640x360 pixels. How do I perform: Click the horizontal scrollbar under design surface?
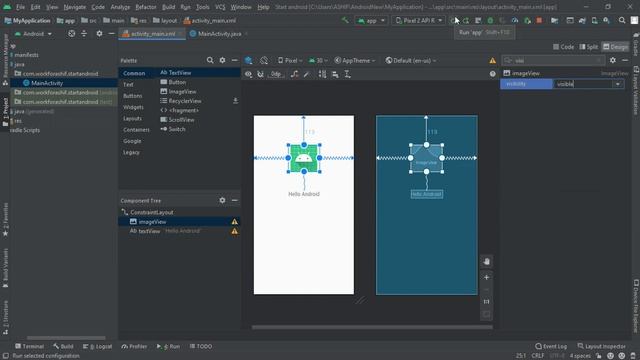click(x=372, y=327)
